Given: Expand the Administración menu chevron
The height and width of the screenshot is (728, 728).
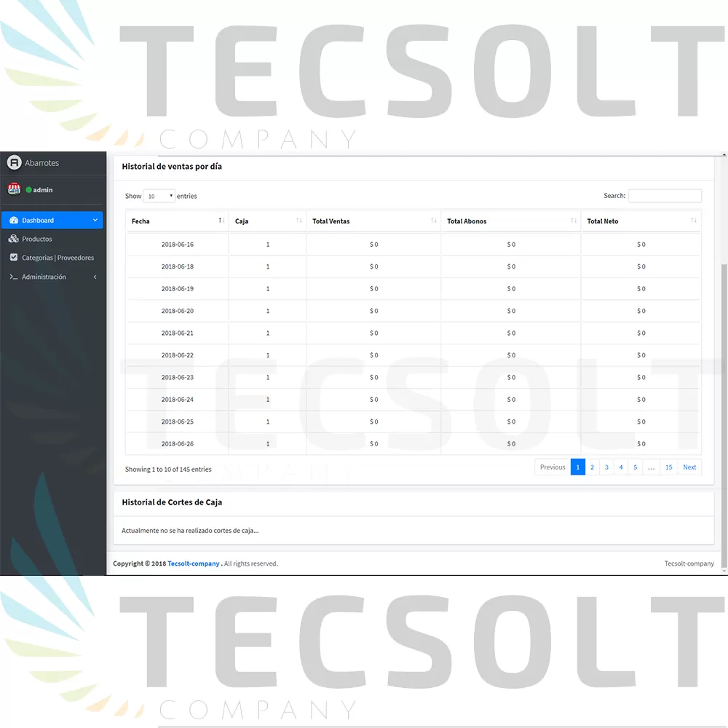Looking at the screenshot, I should point(95,277).
